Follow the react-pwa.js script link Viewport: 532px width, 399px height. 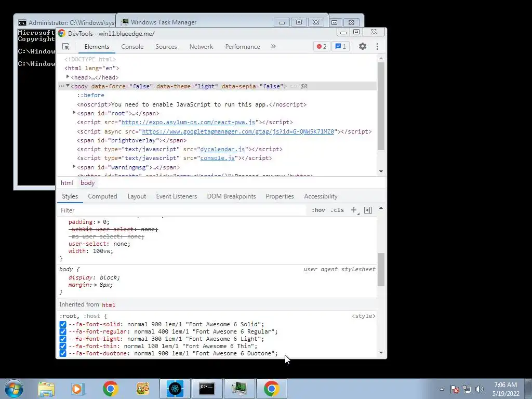click(188, 122)
